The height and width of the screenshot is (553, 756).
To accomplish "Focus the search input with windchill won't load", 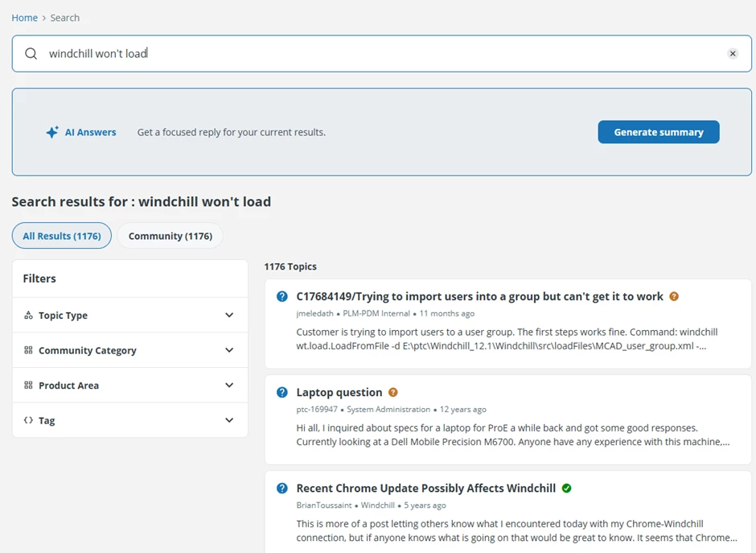I will (x=382, y=54).
